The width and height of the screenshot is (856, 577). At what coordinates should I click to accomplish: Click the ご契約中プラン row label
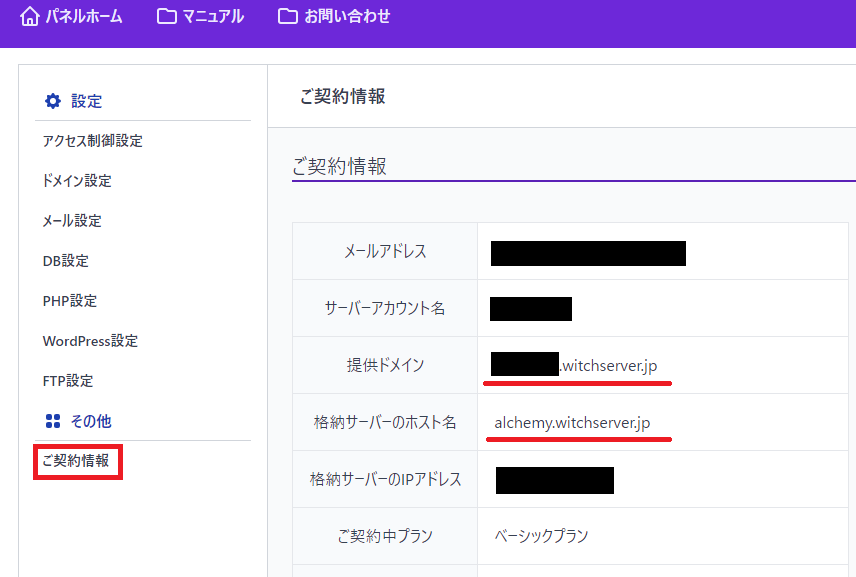(x=385, y=536)
